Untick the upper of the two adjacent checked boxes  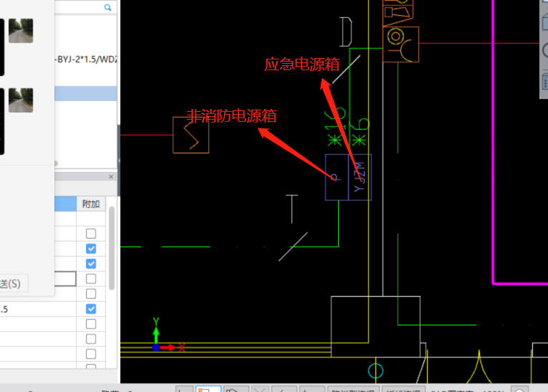tap(91, 249)
